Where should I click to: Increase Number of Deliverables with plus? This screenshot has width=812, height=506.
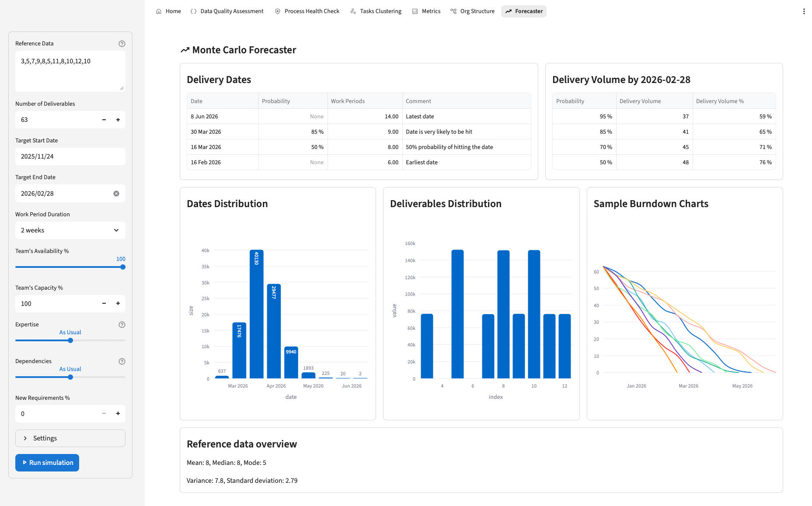(x=118, y=120)
